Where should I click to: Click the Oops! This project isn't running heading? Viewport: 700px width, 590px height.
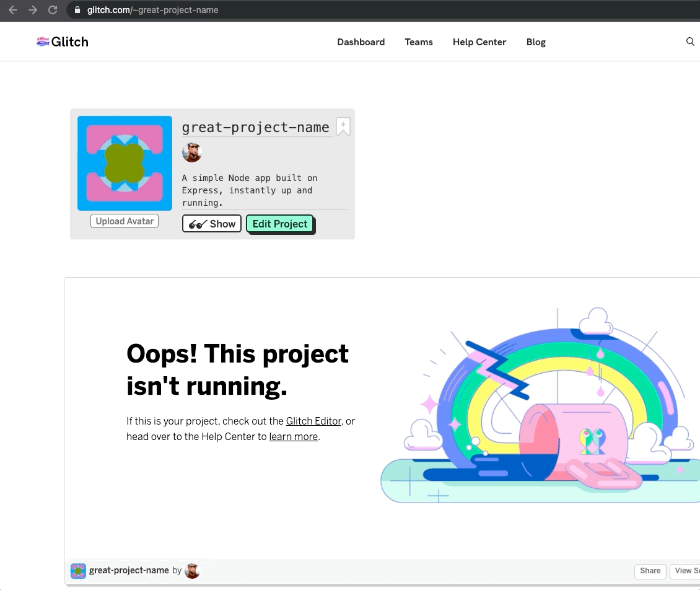237,370
